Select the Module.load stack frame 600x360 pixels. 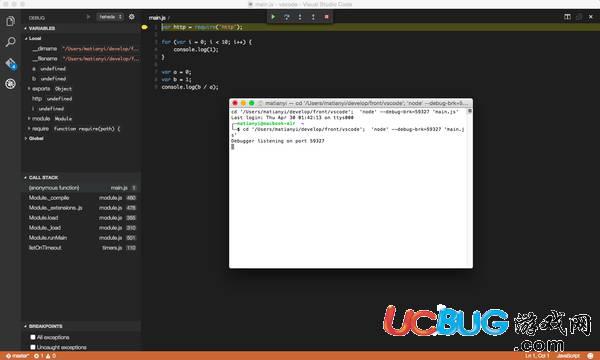pyautogui.click(x=82, y=218)
